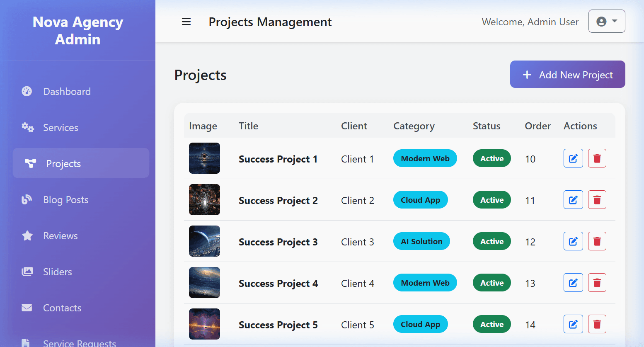Click the AI Solution category badge
Image resolution: width=644 pixels, height=347 pixels.
point(421,241)
